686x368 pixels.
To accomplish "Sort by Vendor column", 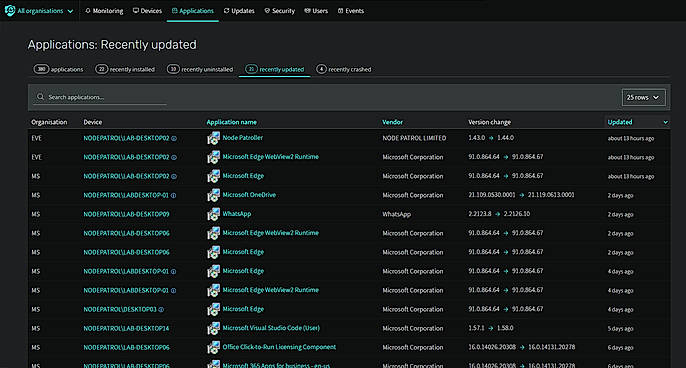I will click(x=392, y=122).
